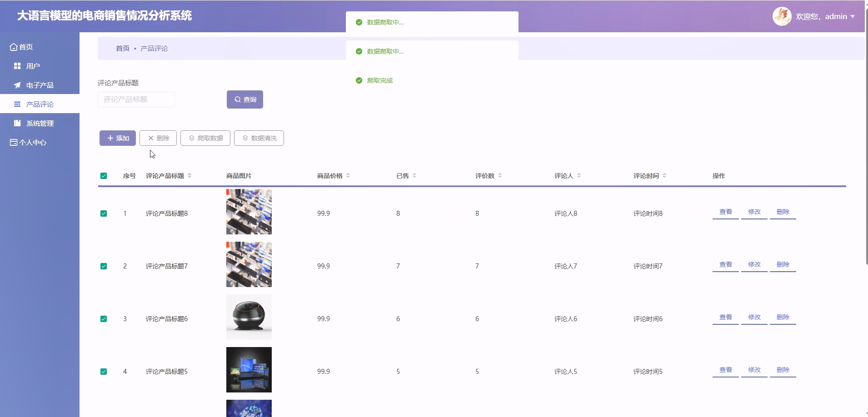Screen dimensions: 868x417
Task: Click the 商品图片 column header
Action: [x=239, y=176]
